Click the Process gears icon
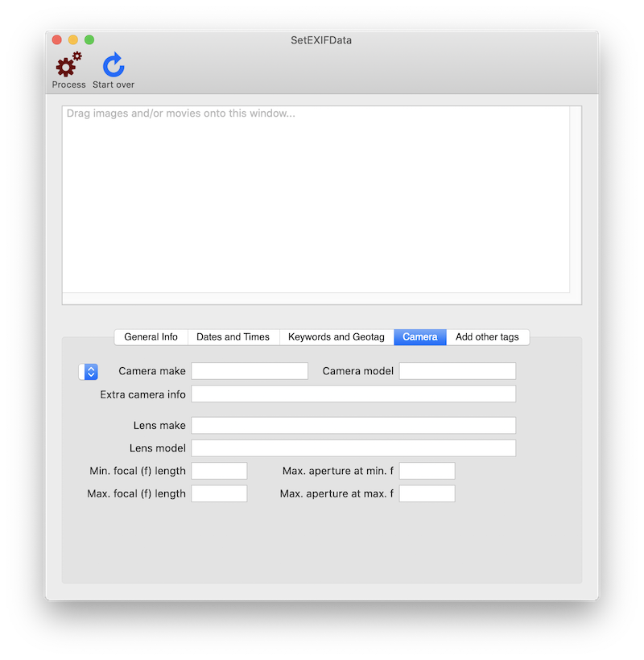The width and height of the screenshot is (644, 660). tap(68, 65)
